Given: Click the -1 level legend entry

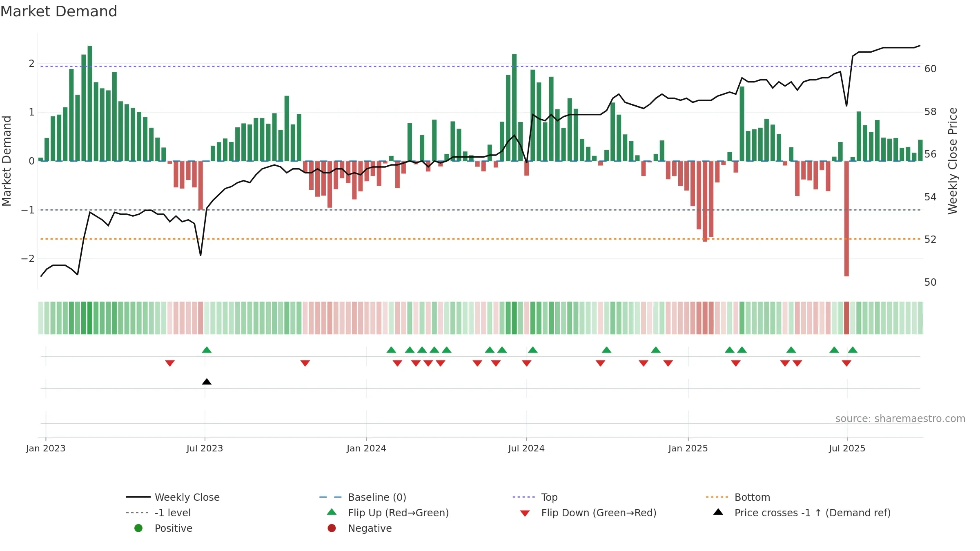Looking at the screenshot, I should (x=158, y=513).
